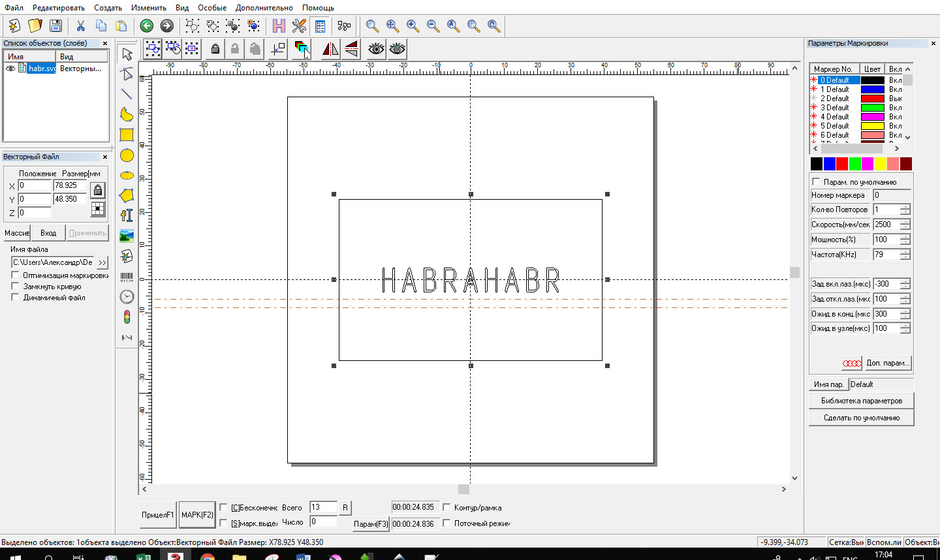Click the Zoom In plus magnifier

413,25
